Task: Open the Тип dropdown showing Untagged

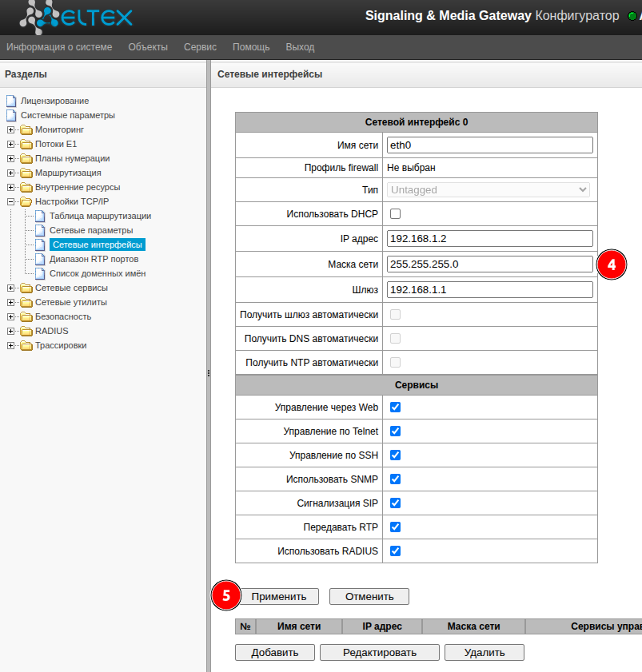Action: pyautogui.click(x=488, y=190)
